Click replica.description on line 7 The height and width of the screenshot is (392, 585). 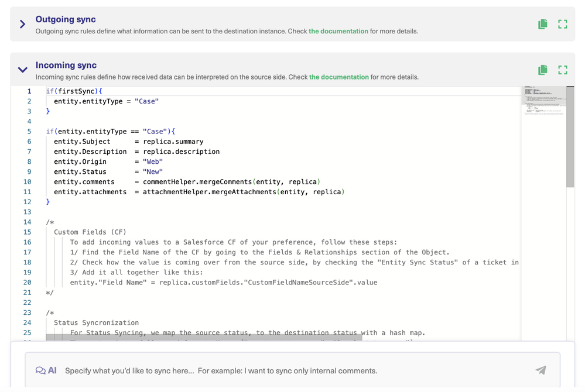(182, 152)
